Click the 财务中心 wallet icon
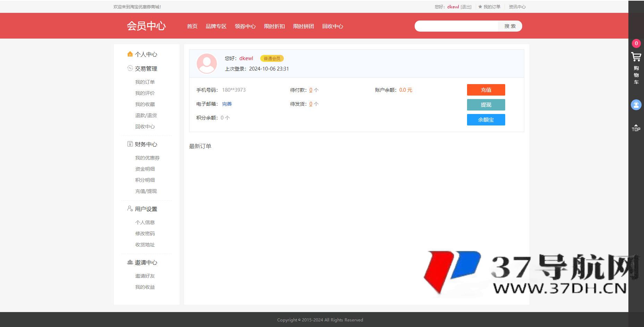Screen dimensions: 644x327 pyautogui.click(x=130, y=144)
